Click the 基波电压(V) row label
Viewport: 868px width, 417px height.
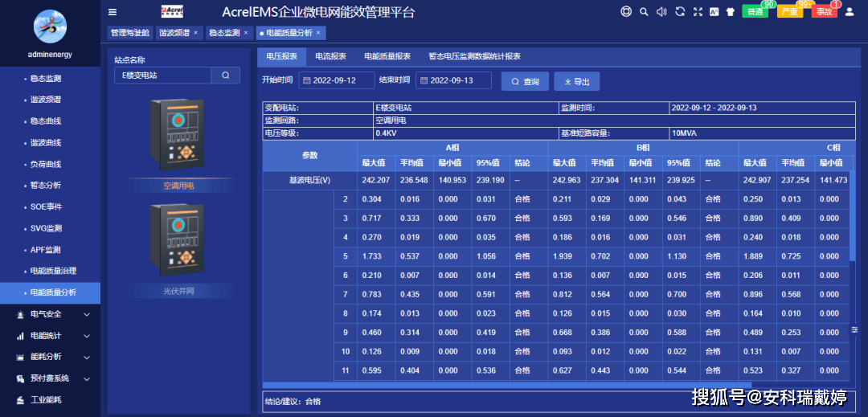pos(310,180)
